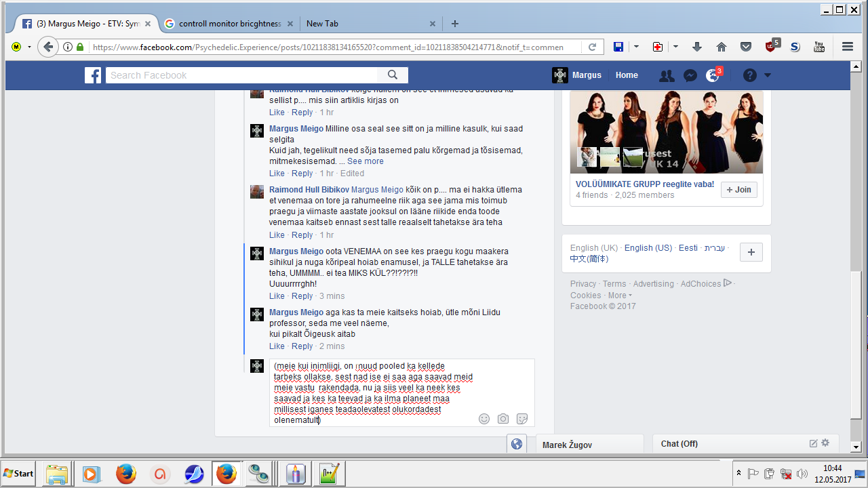Open Raimond Hull Bibikov's profile from his comment
Screen dimensions: 868x488
tap(309, 190)
